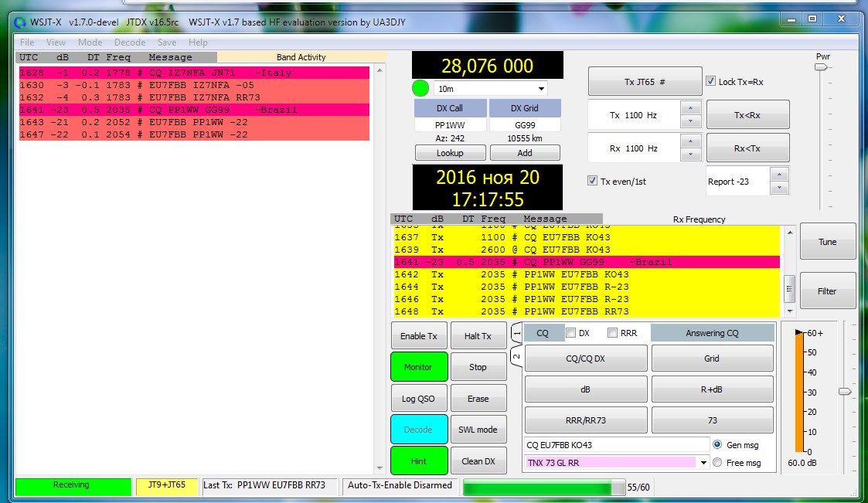Click the Pwr slider handle
Image resolution: width=868 pixels, height=503 pixels.
tap(821, 67)
